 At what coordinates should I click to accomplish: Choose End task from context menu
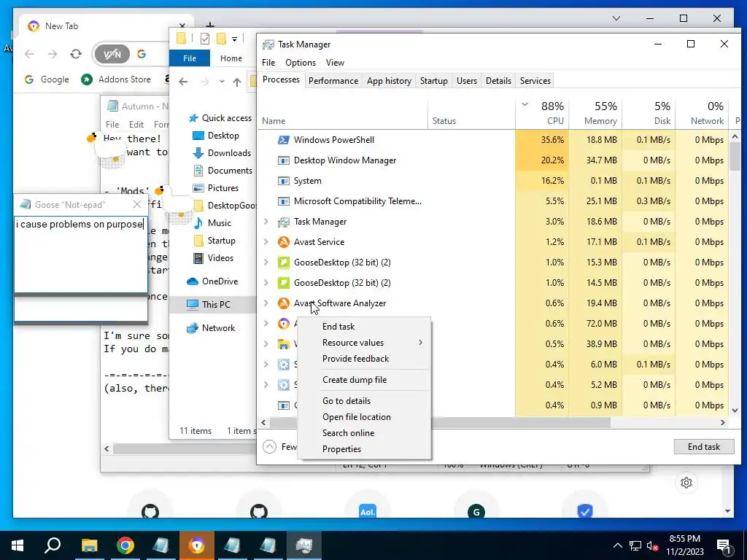coord(365,327)
